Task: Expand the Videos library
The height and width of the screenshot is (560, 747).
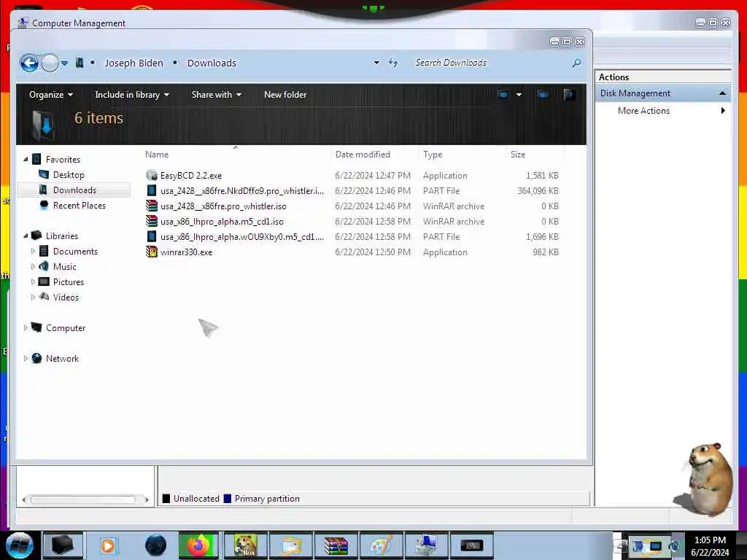Action: [33, 297]
